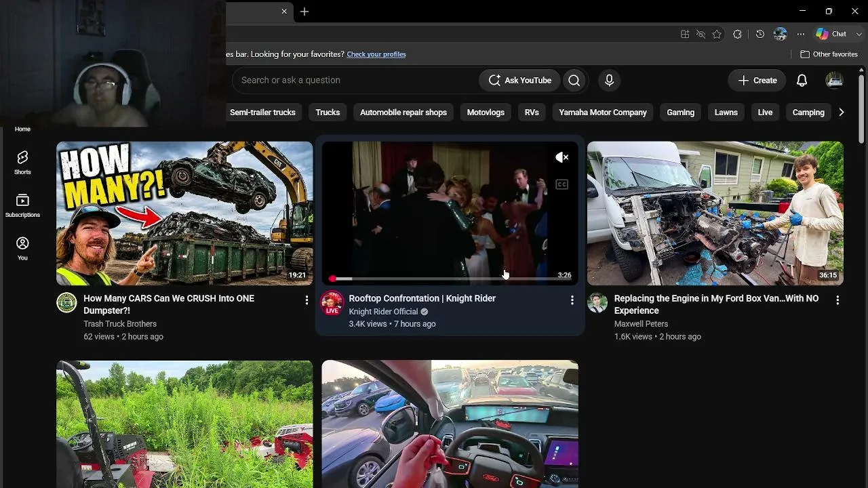Screen dimensions: 868x488
Task: Click the YouTube search input field
Action: point(355,80)
